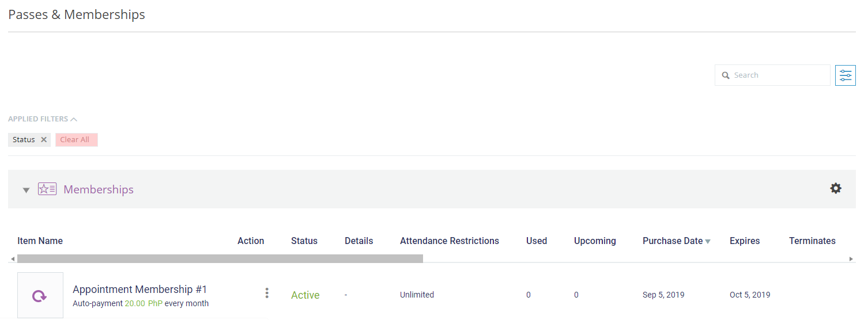Remove the Status filter chip
Screen dimensions: 868x320
44,140
